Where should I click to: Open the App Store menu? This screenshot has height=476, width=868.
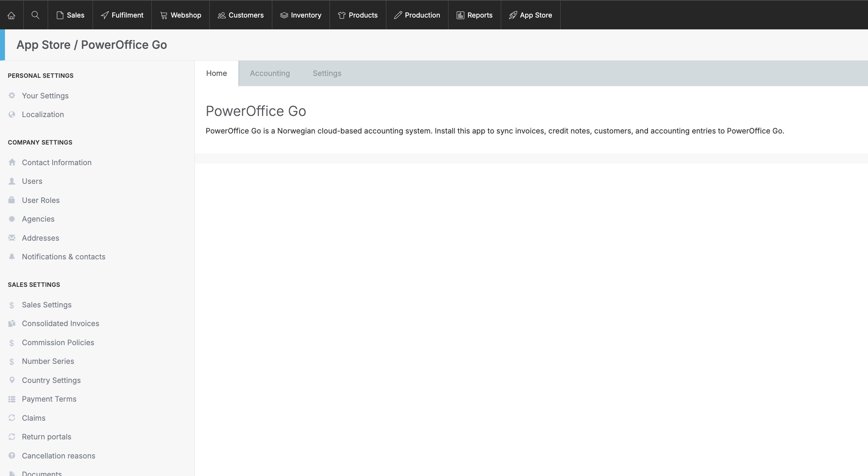(x=530, y=15)
